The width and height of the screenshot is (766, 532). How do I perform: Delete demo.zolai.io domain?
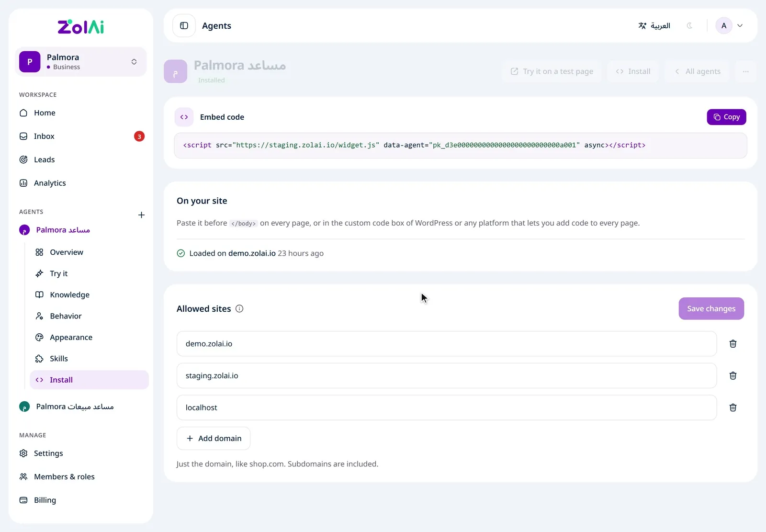pos(732,344)
